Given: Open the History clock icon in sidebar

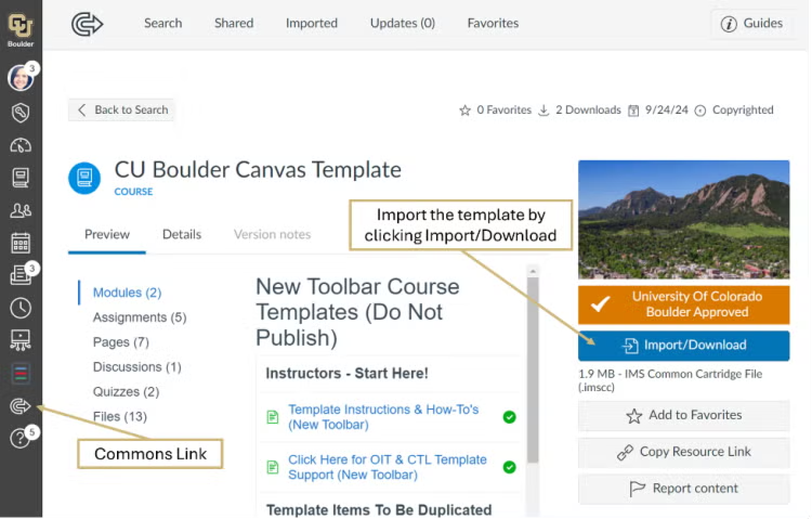Looking at the screenshot, I should 21,308.
